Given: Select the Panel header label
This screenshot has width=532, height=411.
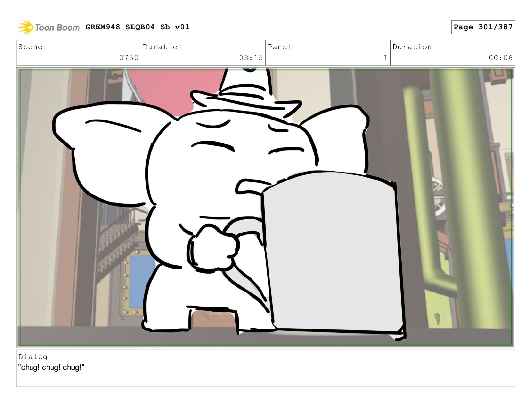Looking at the screenshot, I should click(280, 47).
